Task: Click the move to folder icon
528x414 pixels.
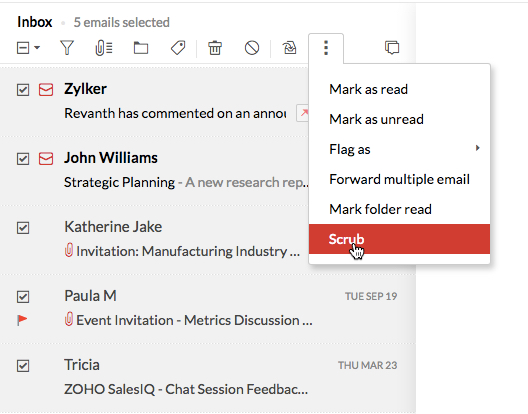Action: 141,48
